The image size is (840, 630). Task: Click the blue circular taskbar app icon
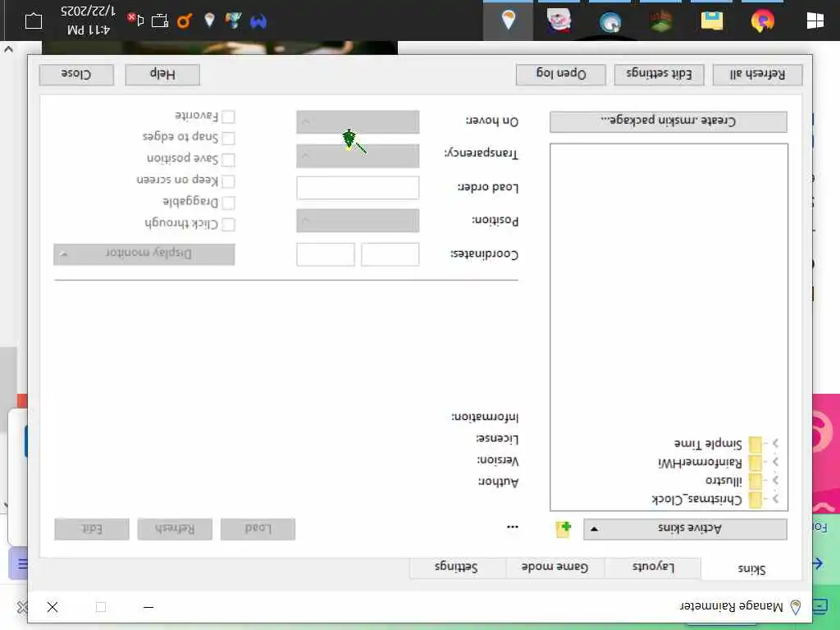(610, 22)
